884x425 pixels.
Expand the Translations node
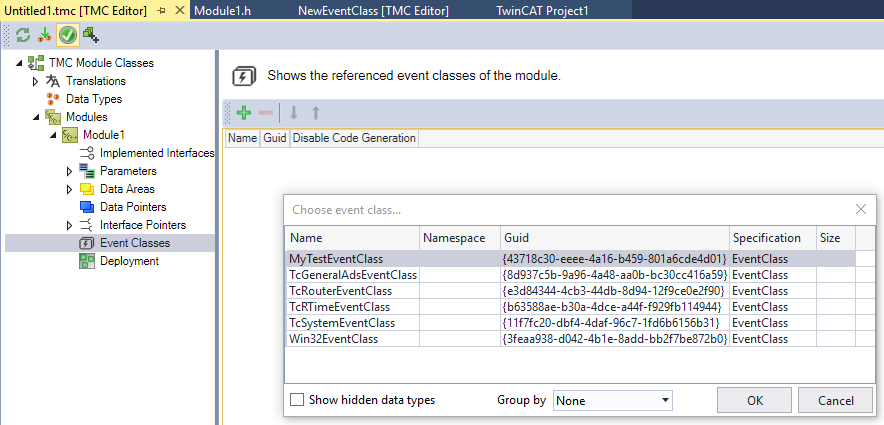coord(37,81)
